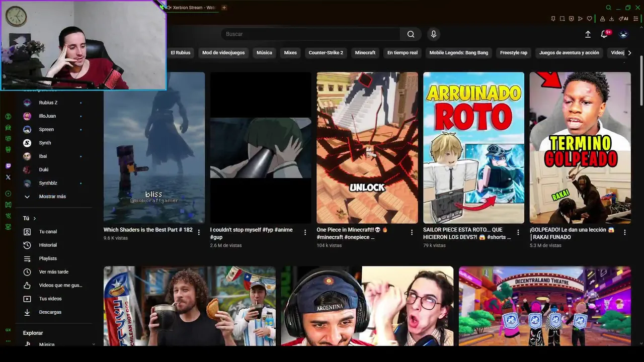This screenshot has height=362, width=644.
Task: Open options menu for I couldn't stop myself video
Action: 305,232
